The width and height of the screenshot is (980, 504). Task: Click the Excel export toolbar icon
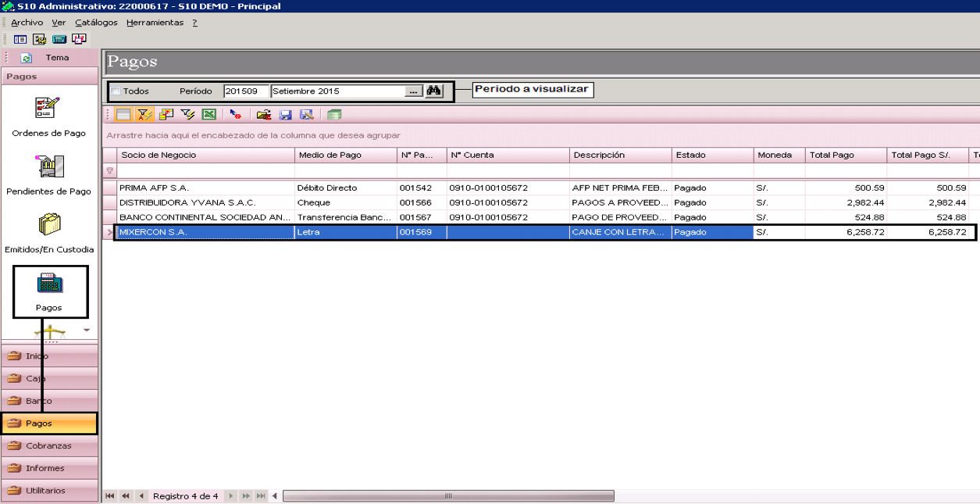[x=209, y=115]
